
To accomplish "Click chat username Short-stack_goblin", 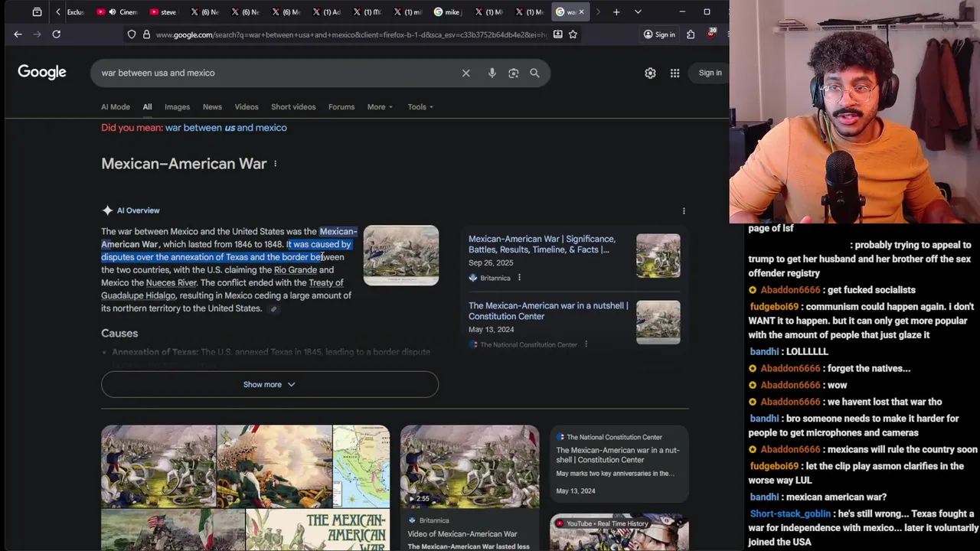I will click(x=790, y=514).
